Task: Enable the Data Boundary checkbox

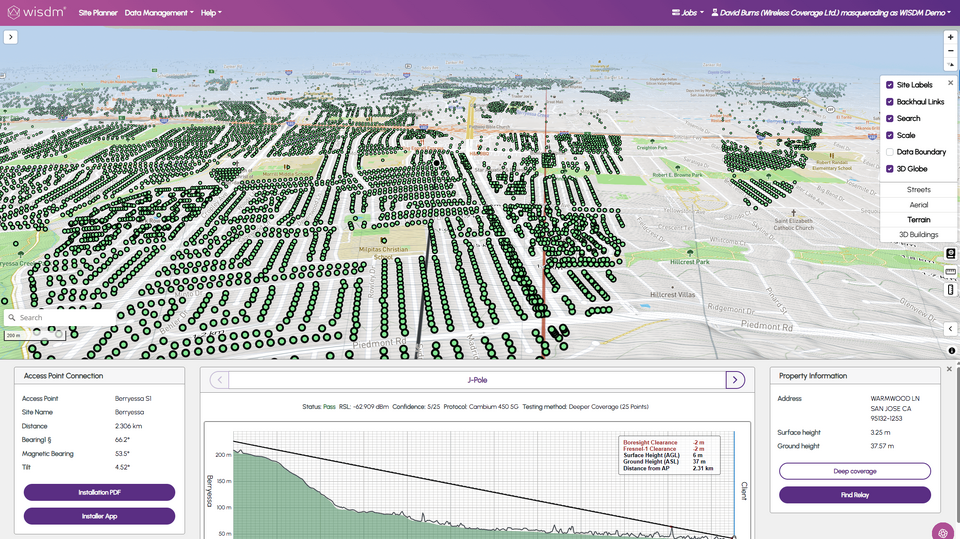Action: pyautogui.click(x=890, y=152)
